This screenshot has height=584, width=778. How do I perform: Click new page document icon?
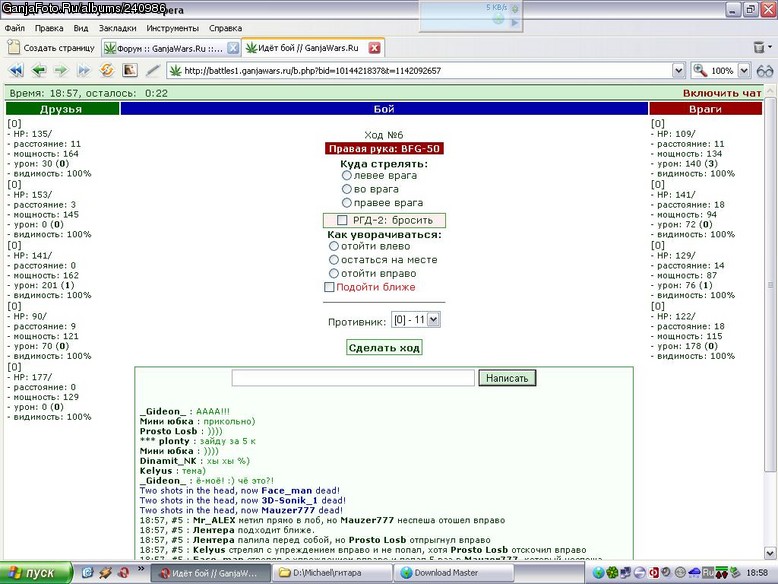[x=14, y=47]
